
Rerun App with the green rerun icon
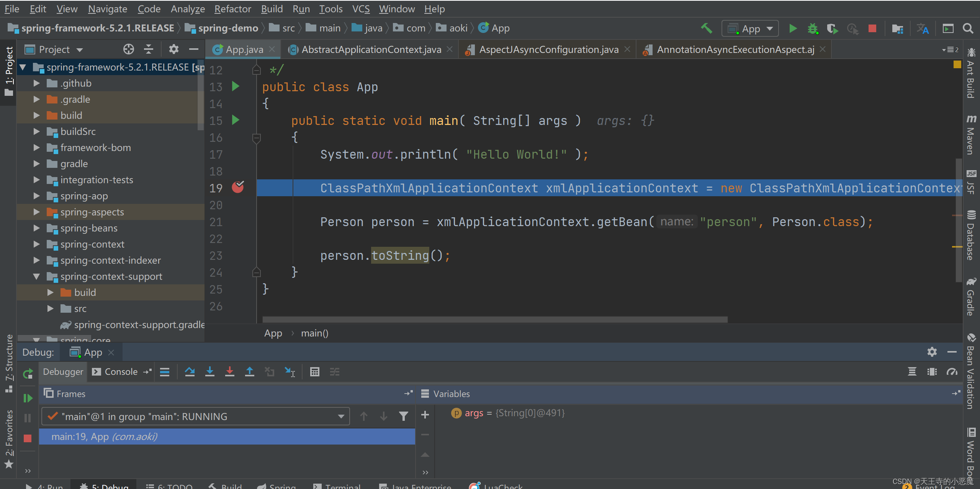tap(28, 373)
